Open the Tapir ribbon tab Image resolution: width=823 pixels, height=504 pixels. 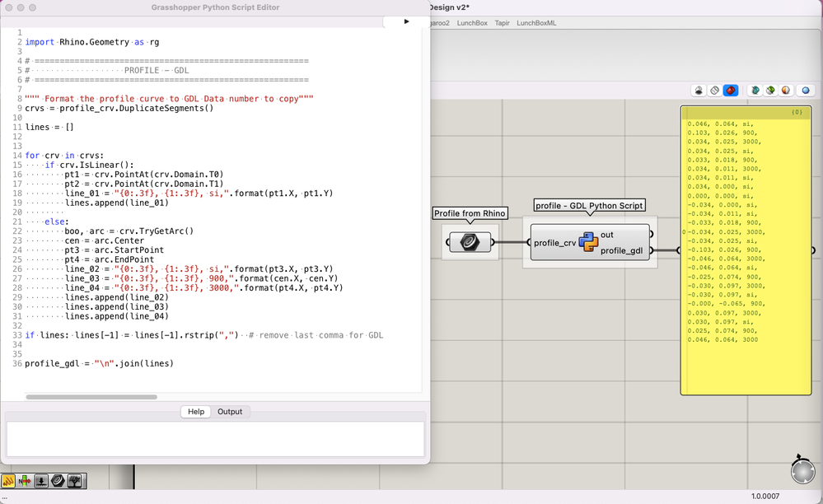tap(502, 23)
